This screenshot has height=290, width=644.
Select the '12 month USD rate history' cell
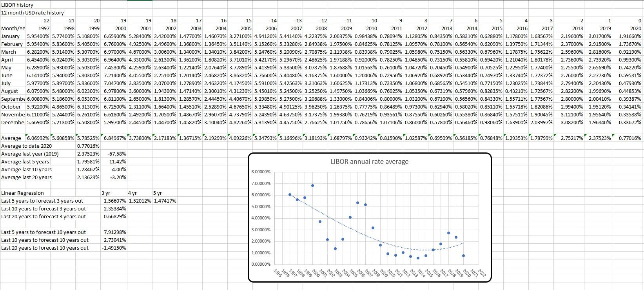click(33, 13)
